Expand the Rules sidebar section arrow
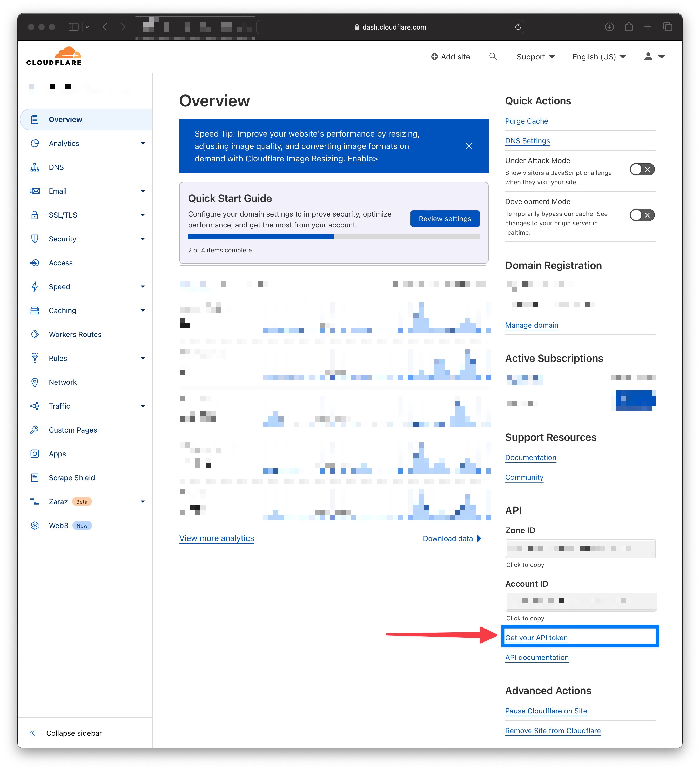This screenshot has height=770, width=700. 143,358
